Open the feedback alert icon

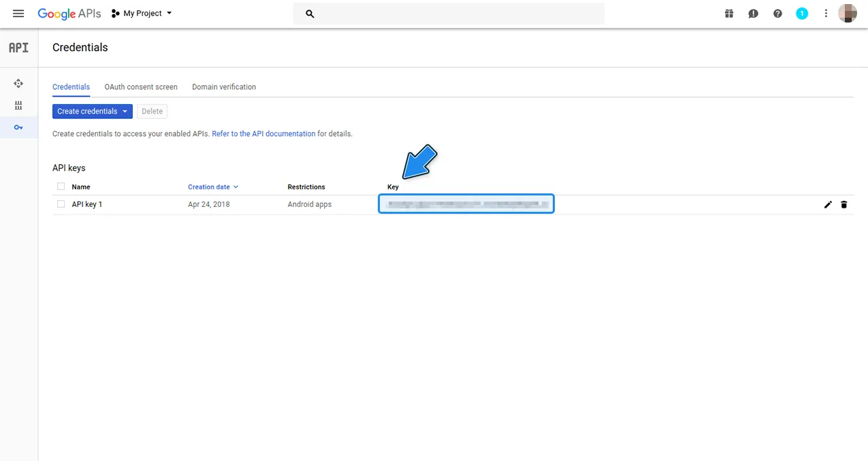753,14
